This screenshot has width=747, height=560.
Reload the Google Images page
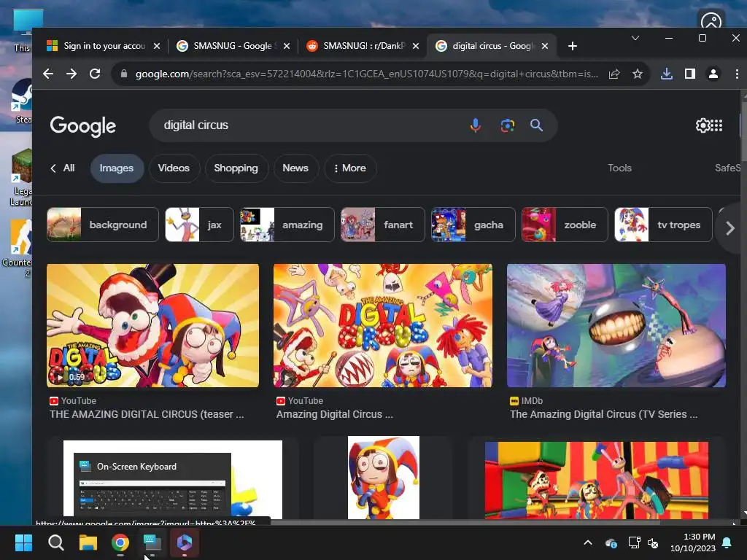[95, 74]
